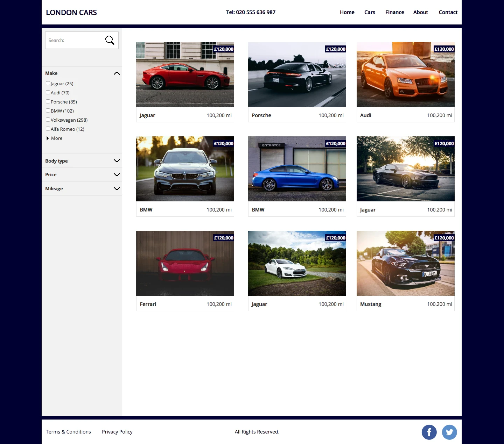This screenshot has width=504, height=444.
Task: Collapse the Make filter section
Action: (x=117, y=73)
